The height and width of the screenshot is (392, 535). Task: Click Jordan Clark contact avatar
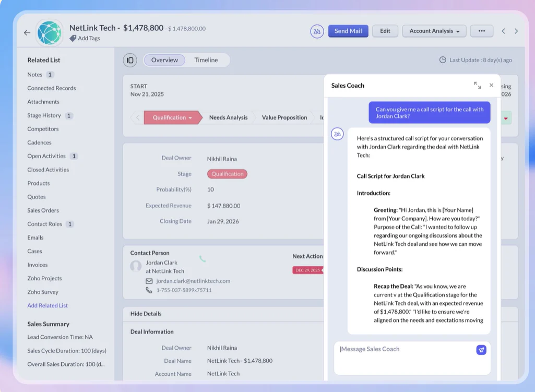click(136, 266)
